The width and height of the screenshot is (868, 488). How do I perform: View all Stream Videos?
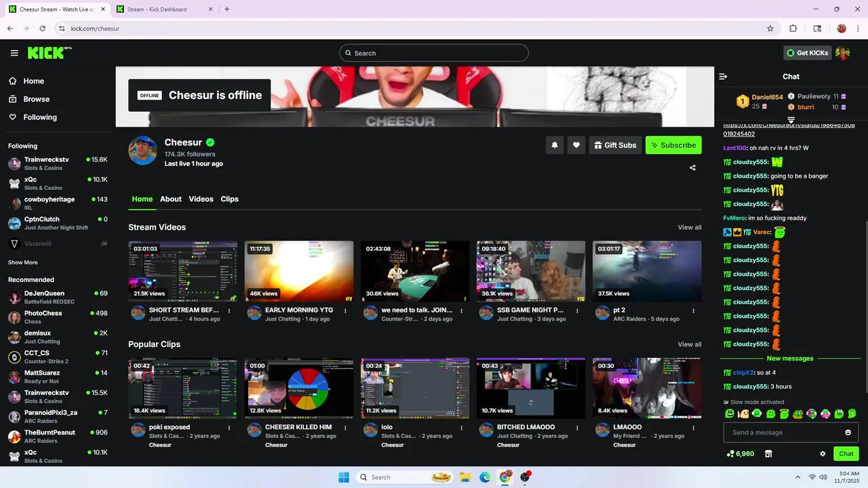coord(690,228)
